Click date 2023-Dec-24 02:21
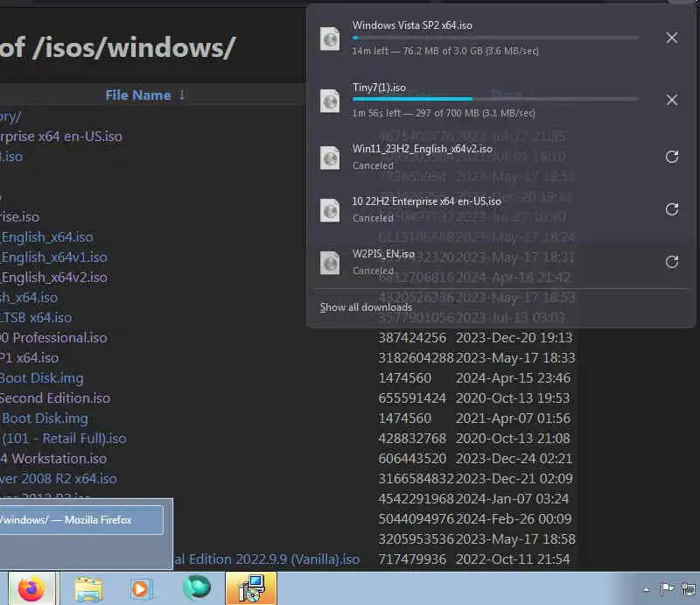The image size is (700, 605). [514, 458]
